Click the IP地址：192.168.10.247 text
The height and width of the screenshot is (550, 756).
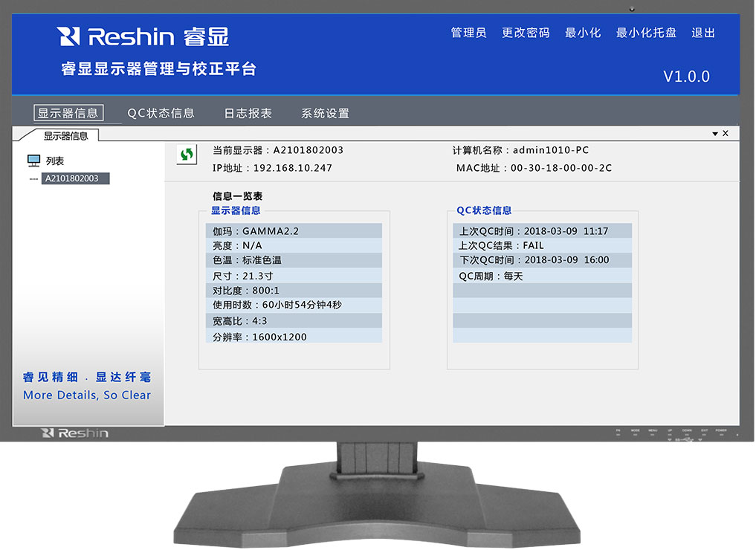[272, 168]
